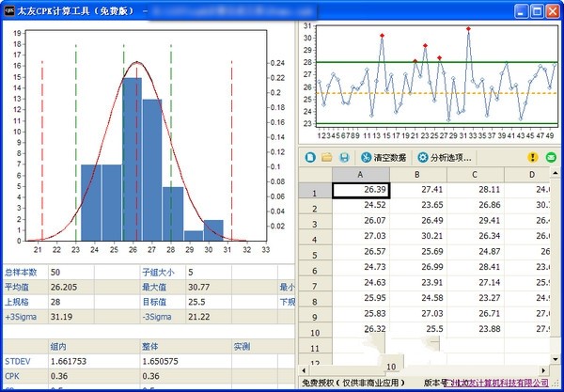Select cell showing 25.95
Screen dimensions: 564x392
(361, 298)
